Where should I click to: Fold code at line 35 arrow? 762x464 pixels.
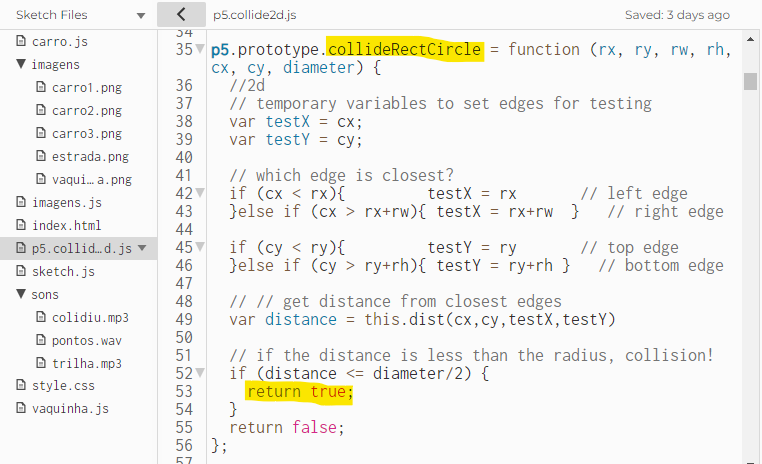pyautogui.click(x=200, y=50)
